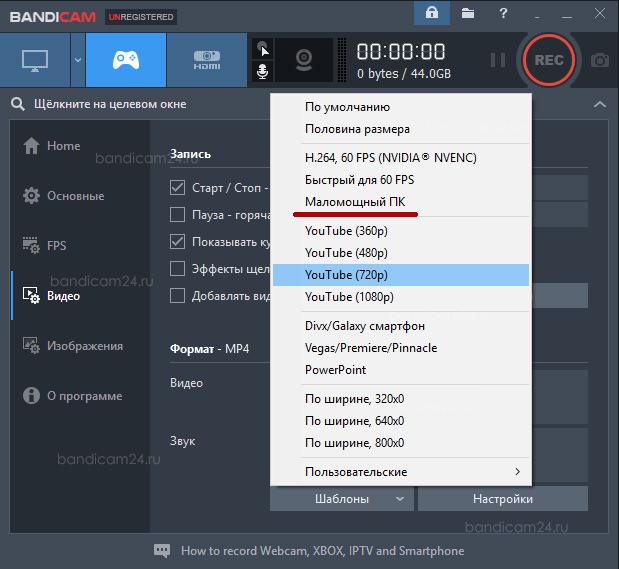Choose H.264, 60 FPS NVENC preset
619x569 pixels.
point(401,158)
